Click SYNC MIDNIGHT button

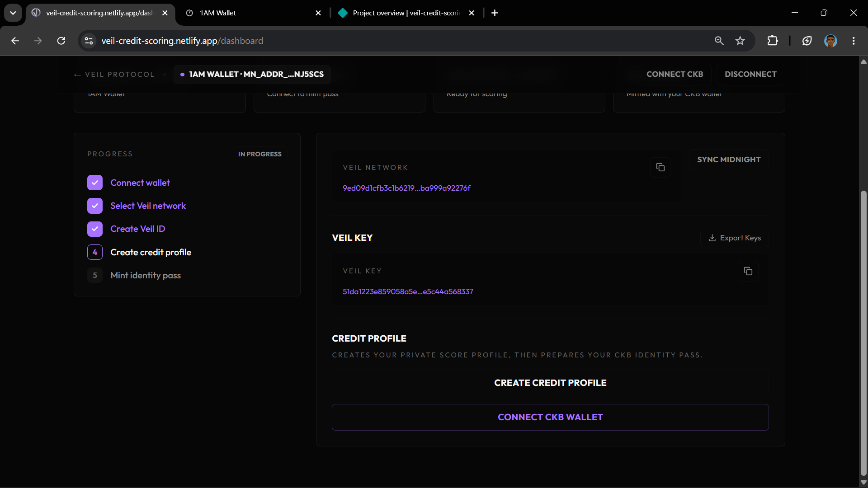(x=729, y=160)
